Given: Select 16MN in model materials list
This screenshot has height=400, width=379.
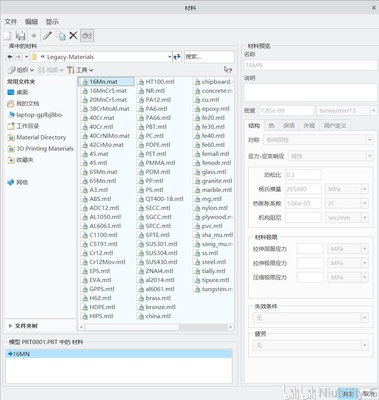Looking at the screenshot, I should pyautogui.click(x=119, y=354).
